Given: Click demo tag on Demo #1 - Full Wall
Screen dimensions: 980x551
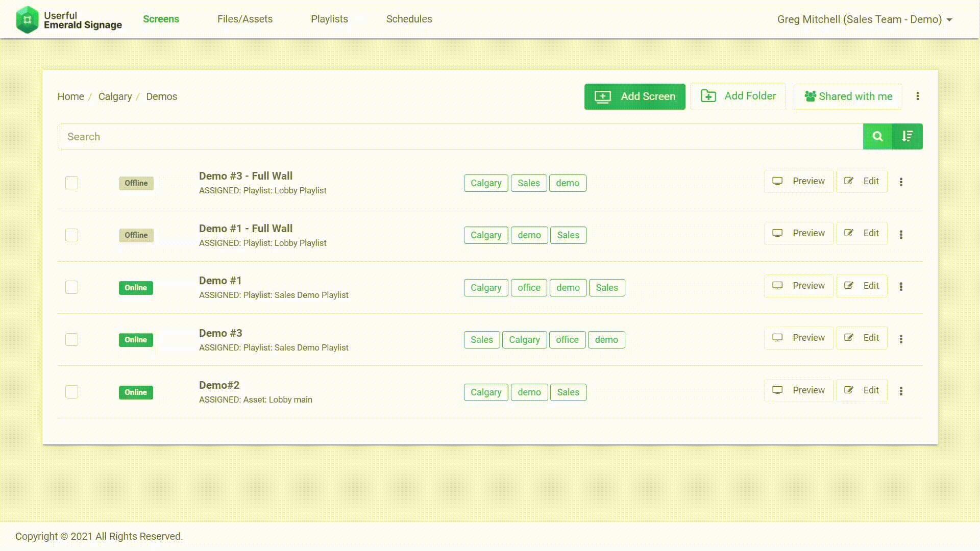Looking at the screenshot, I should tap(529, 235).
